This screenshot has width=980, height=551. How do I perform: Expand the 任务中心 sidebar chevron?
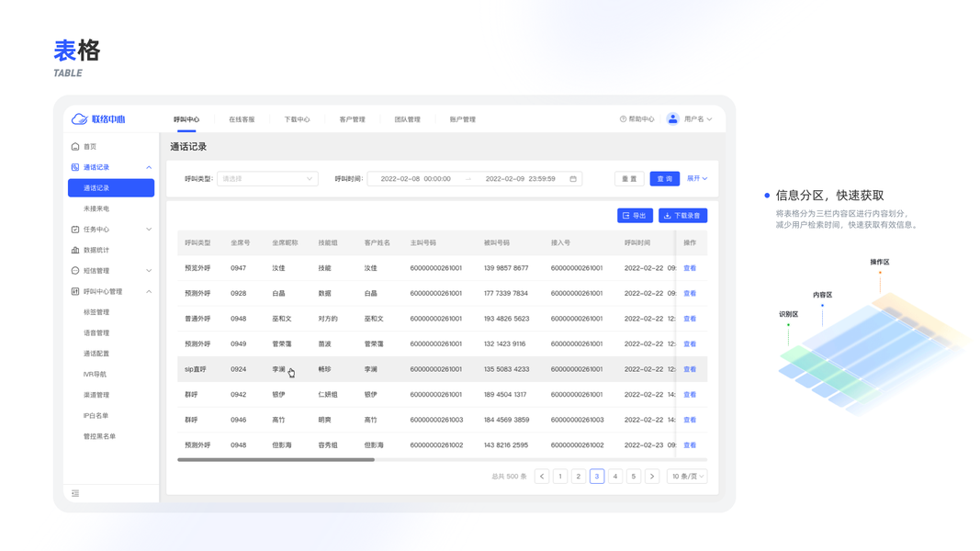tap(149, 230)
